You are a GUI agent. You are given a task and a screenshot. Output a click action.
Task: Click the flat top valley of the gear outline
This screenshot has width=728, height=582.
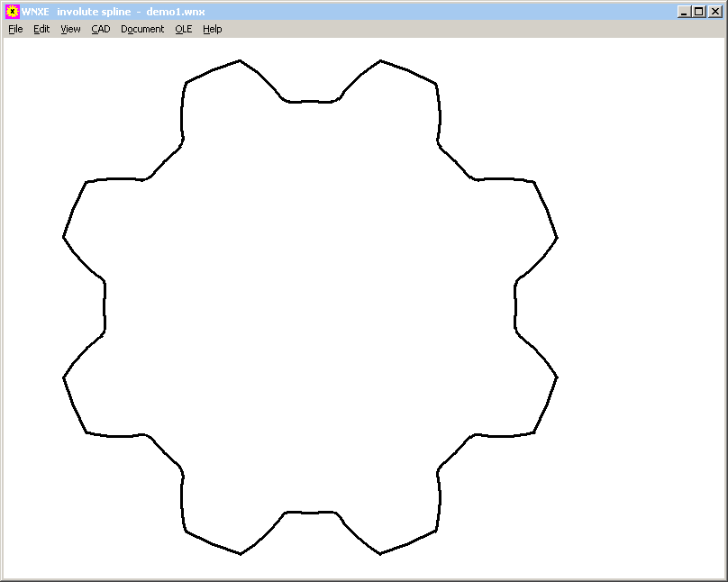pos(310,102)
